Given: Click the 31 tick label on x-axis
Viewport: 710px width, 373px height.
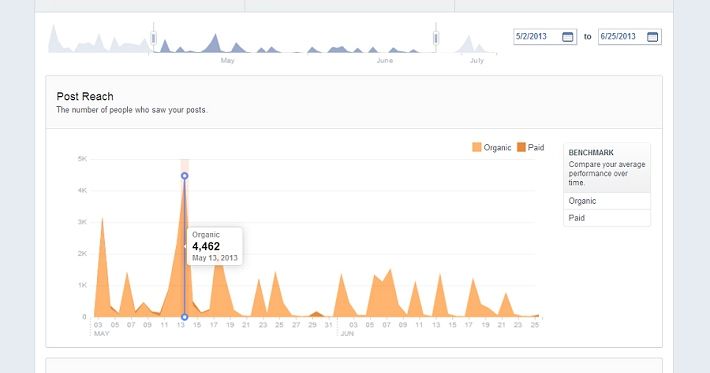Looking at the screenshot, I should point(329,325).
